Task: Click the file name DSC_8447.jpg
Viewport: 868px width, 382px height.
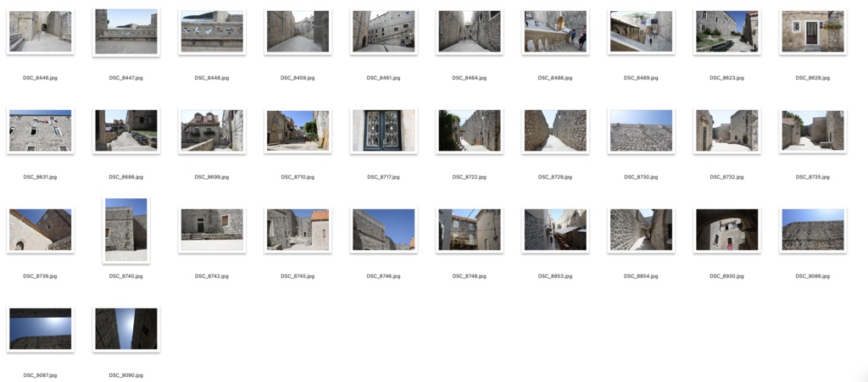Action: click(125, 78)
